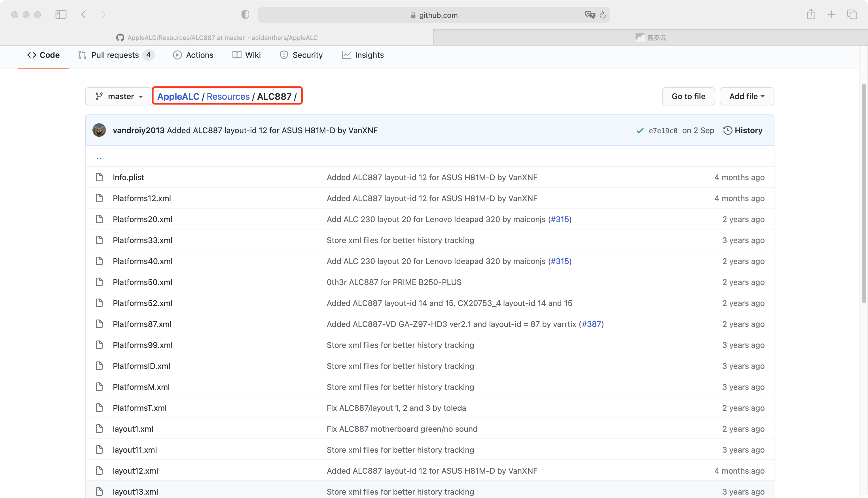The image size is (868, 498).
Task: Open commit message '0th3r ALC887 for PRIME B250-PLUS'
Action: click(394, 282)
